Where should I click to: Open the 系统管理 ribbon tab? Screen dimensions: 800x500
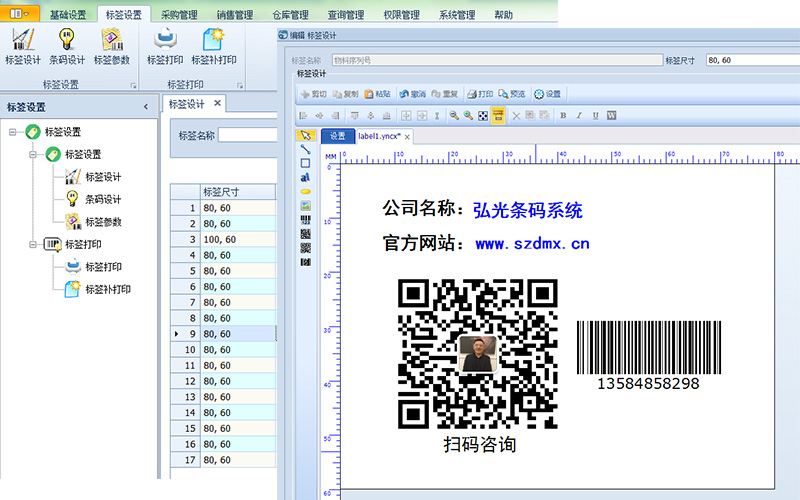point(457,15)
